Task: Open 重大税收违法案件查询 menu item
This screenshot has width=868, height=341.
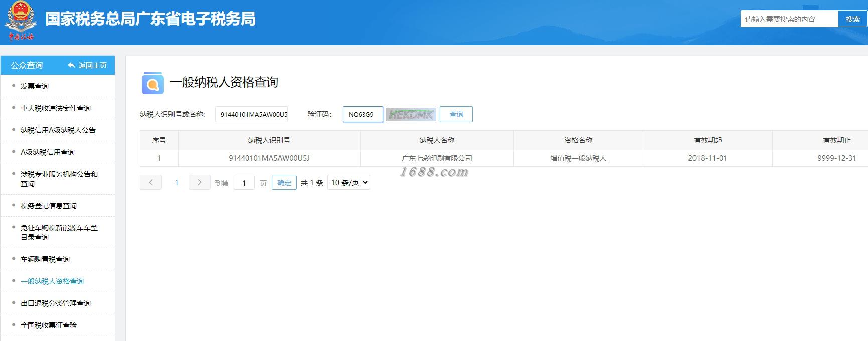Action: pyautogui.click(x=56, y=108)
